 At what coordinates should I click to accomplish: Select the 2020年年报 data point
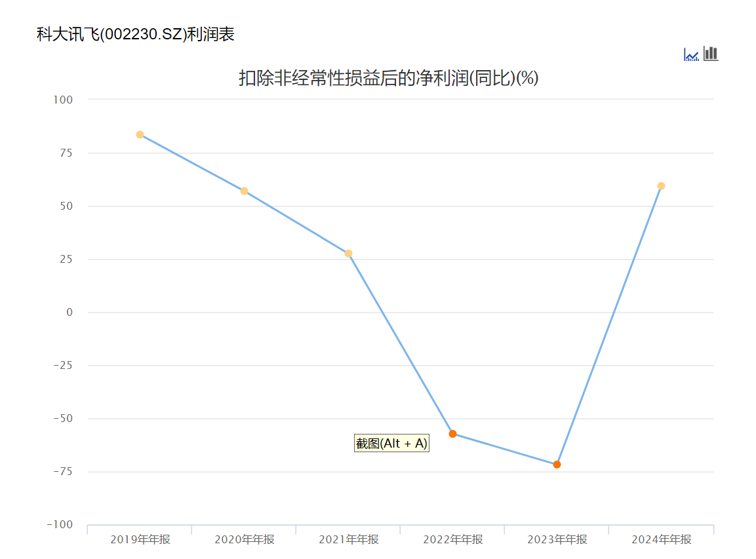click(245, 191)
